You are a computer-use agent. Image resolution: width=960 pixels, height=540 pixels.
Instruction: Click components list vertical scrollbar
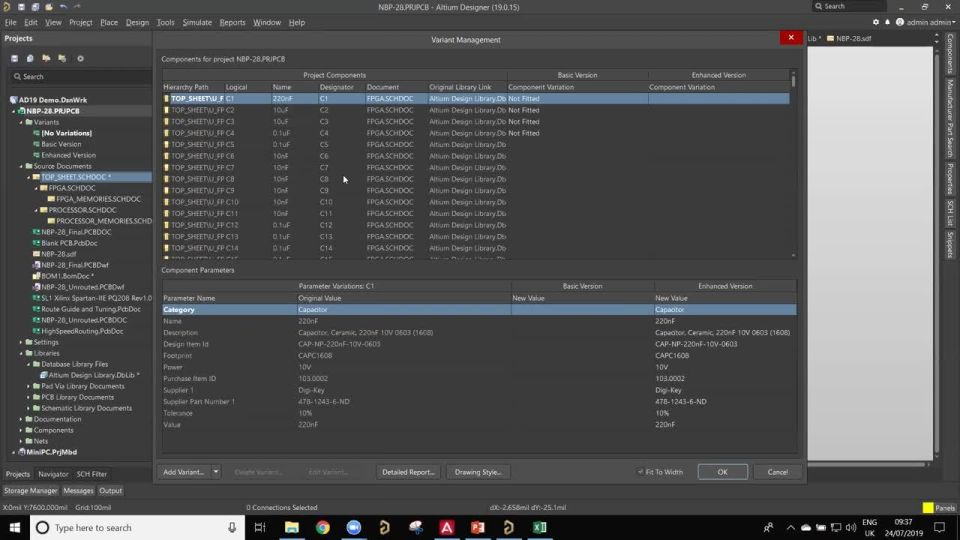[793, 165]
